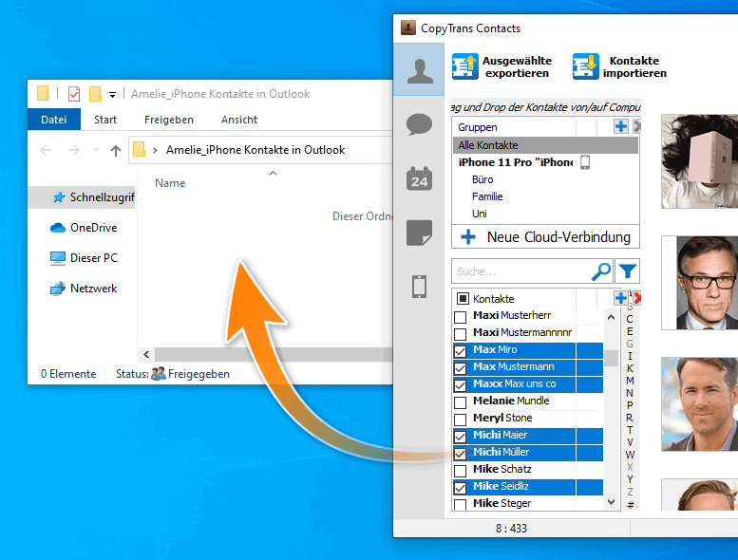Go up one folder level in Explorer
This screenshot has width=738, height=560.
coord(116,151)
